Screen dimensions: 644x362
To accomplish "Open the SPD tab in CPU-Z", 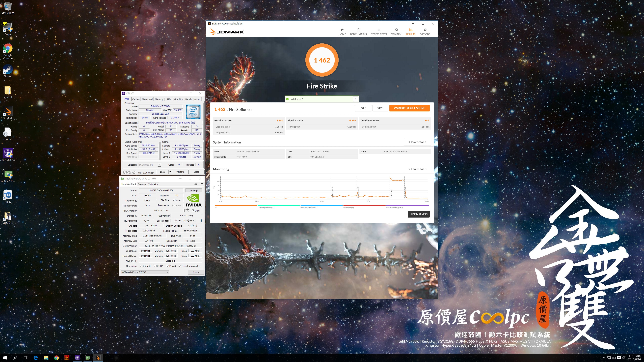I will coord(169,99).
